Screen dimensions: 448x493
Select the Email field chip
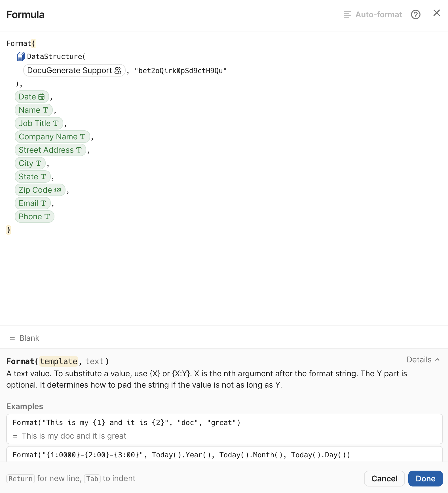(32, 203)
